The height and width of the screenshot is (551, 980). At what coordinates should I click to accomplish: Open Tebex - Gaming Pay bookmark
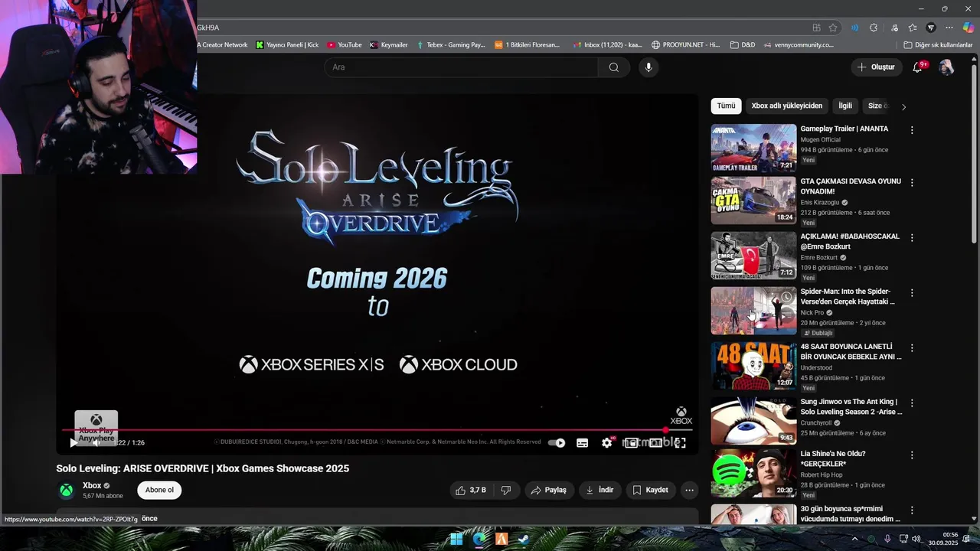pos(451,45)
